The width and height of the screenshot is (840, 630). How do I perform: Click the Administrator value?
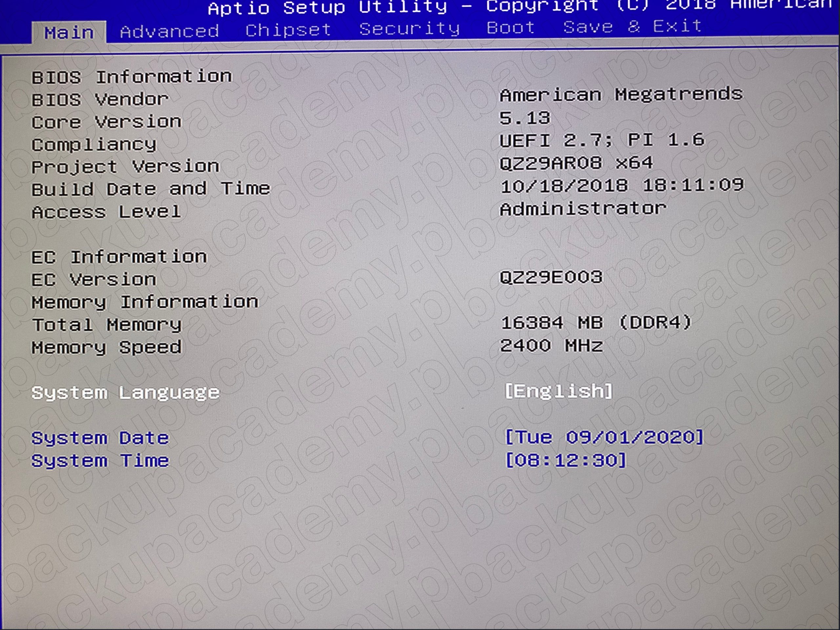[583, 208]
